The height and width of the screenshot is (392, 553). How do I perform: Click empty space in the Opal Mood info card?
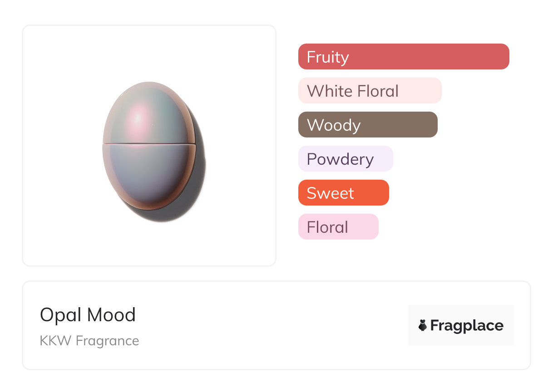[x=272, y=326]
